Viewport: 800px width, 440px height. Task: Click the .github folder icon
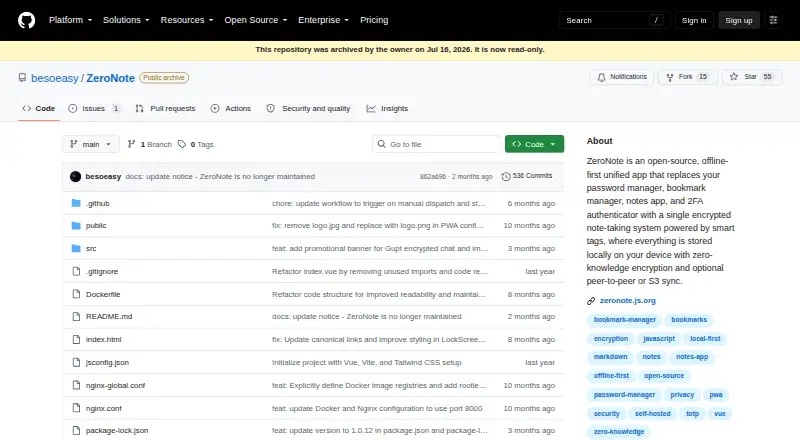coord(76,203)
